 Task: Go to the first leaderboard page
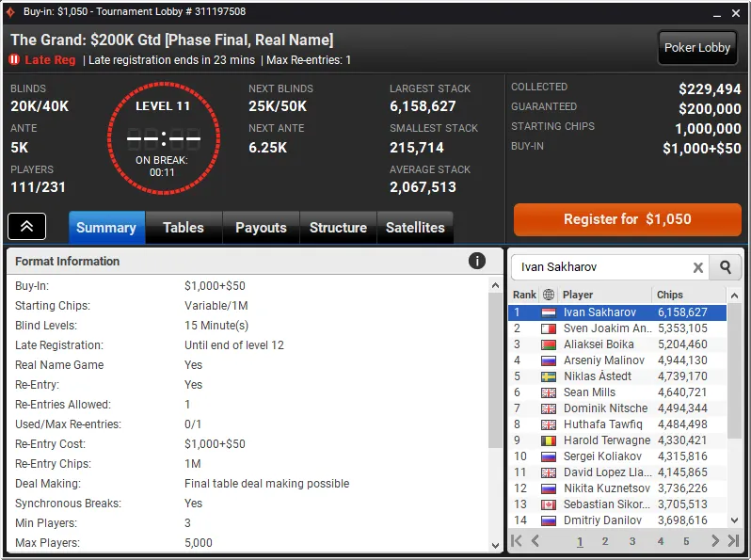click(x=517, y=541)
